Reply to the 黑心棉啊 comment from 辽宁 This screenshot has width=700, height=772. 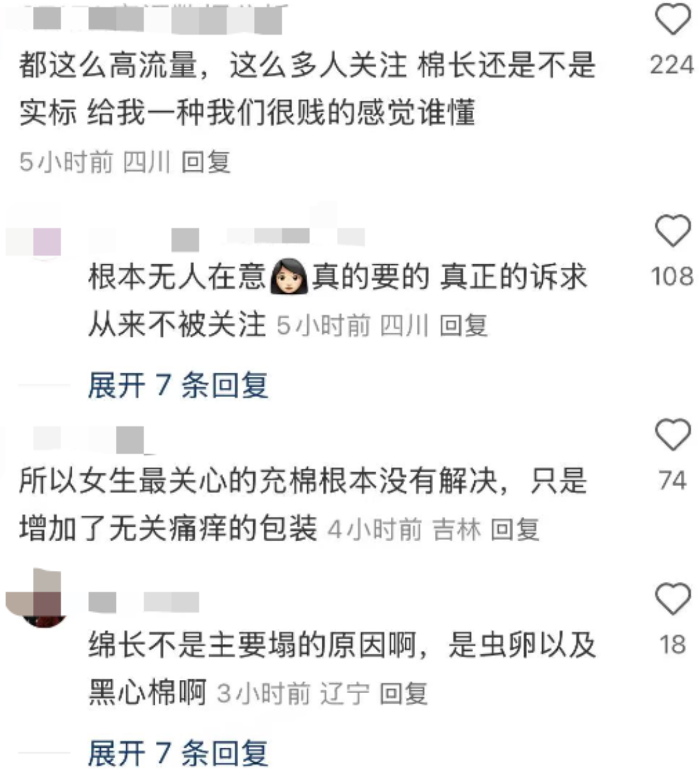pos(403,694)
